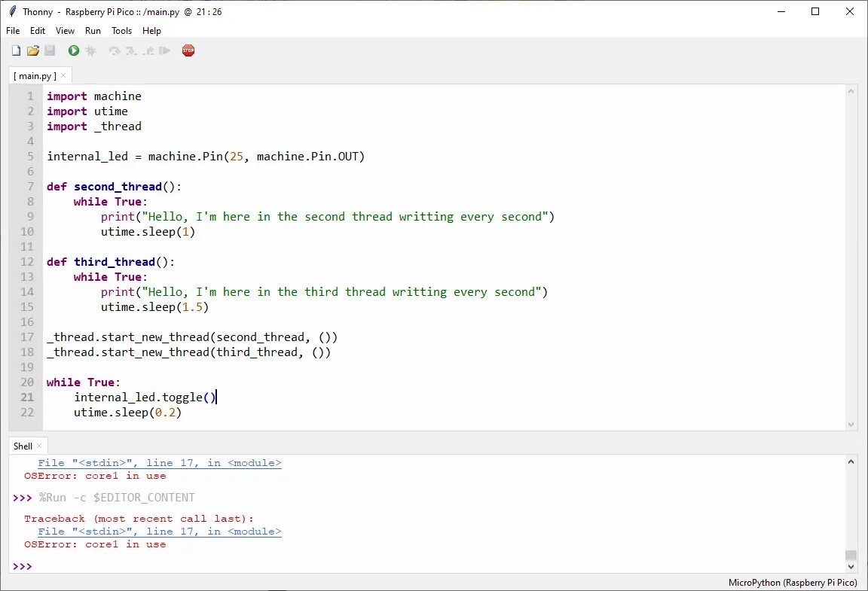Click the editor scrollbar down arrow
The height and width of the screenshot is (591, 868).
[851, 425]
